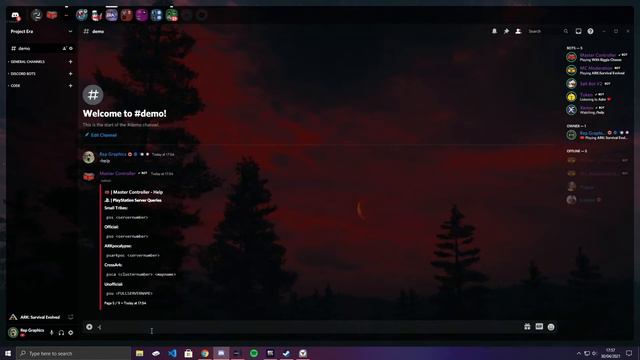Screen dimensions: 640x360
Task: Expand the GENERAL CHANNELS category
Action: [27, 62]
